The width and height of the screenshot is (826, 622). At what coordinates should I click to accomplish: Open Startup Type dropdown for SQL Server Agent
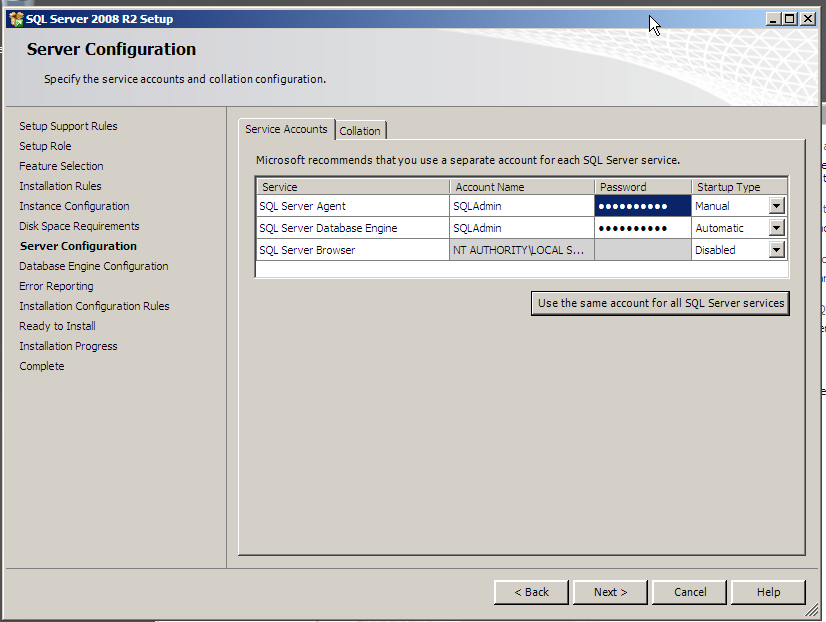(x=776, y=206)
